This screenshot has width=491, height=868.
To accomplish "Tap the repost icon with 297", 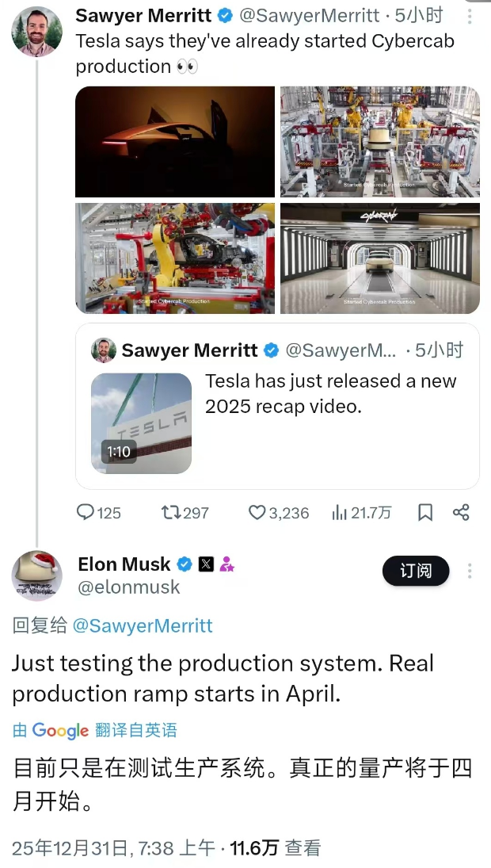I will [x=170, y=513].
